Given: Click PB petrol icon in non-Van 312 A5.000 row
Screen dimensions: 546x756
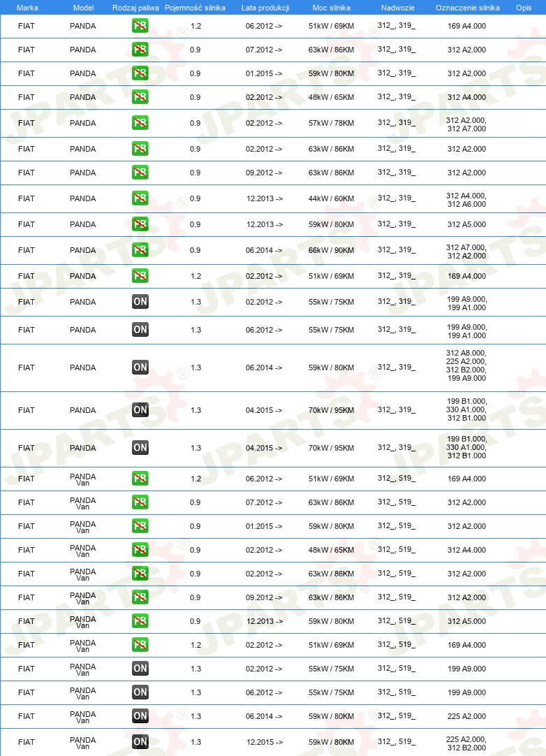Looking at the screenshot, I should (x=140, y=224).
